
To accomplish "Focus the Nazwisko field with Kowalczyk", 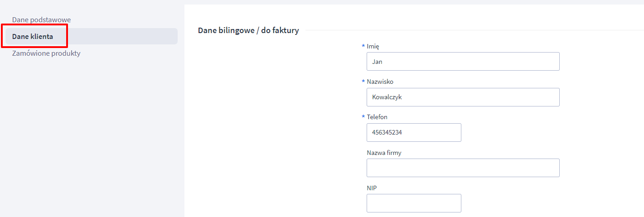I will click(463, 97).
